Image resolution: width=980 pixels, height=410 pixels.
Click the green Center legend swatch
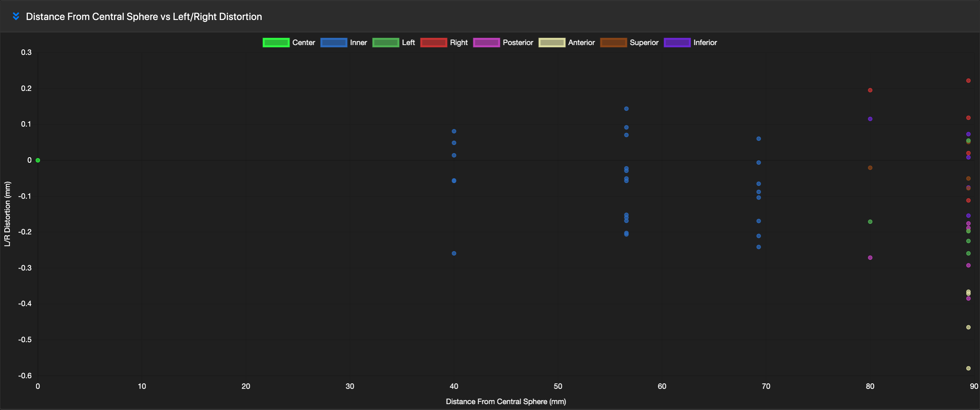(x=275, y=42)
